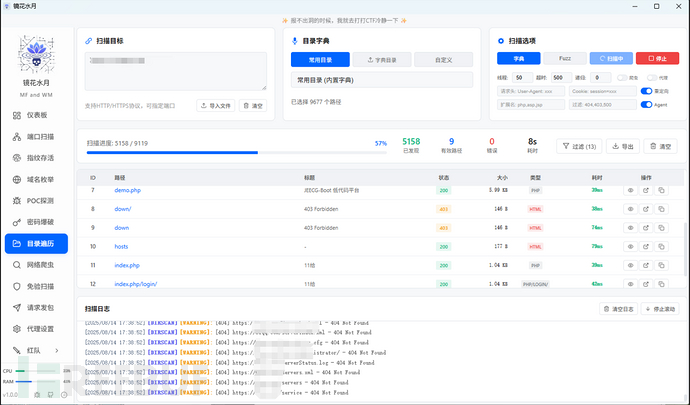Click the 扩展名 extensions input field
This screenshot has height=405, width=690.
(x=531, y=105)
